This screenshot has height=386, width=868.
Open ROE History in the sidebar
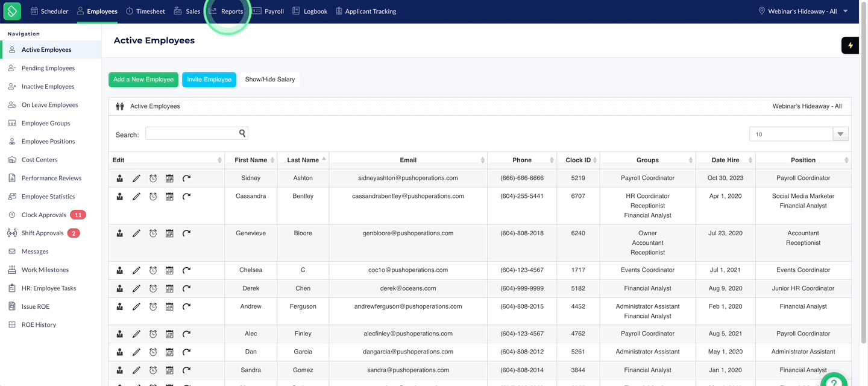(39, 324)
